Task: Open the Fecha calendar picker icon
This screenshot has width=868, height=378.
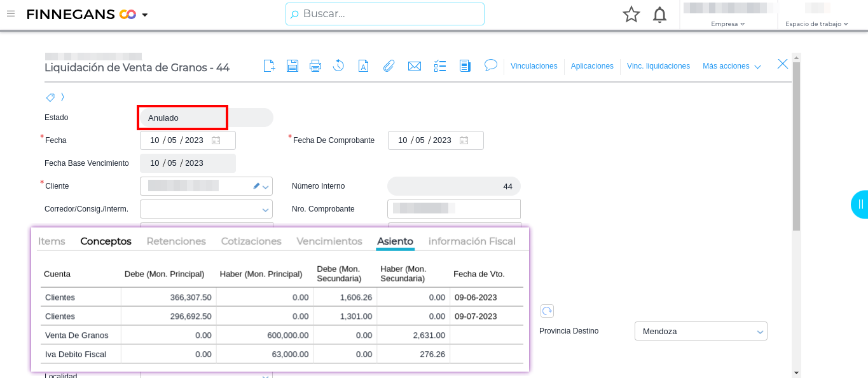Action: point(216,140)
